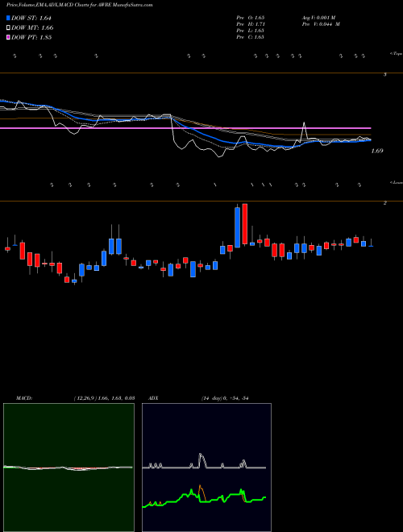This screenshot has width=403, height=532.
Task: Click the 'Pre H: 1.71' high value
Action: click(x=251, y=24)
